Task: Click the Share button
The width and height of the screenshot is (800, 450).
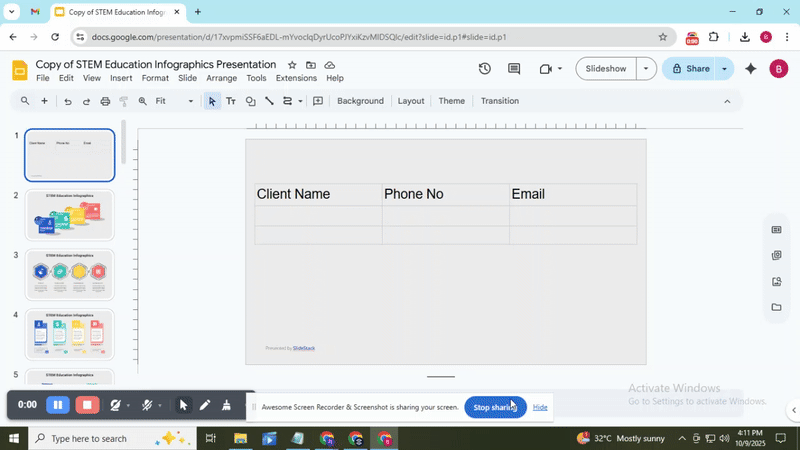Action: (690, 69)
